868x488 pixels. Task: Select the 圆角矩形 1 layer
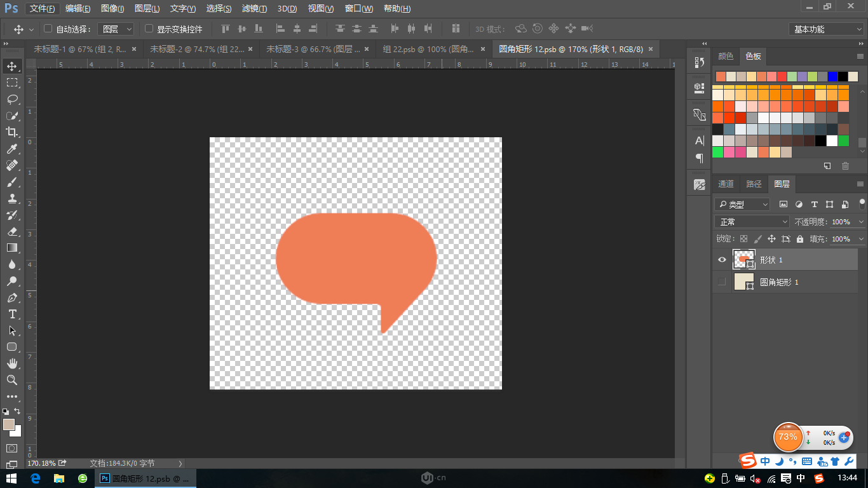[x=779, y=282]
